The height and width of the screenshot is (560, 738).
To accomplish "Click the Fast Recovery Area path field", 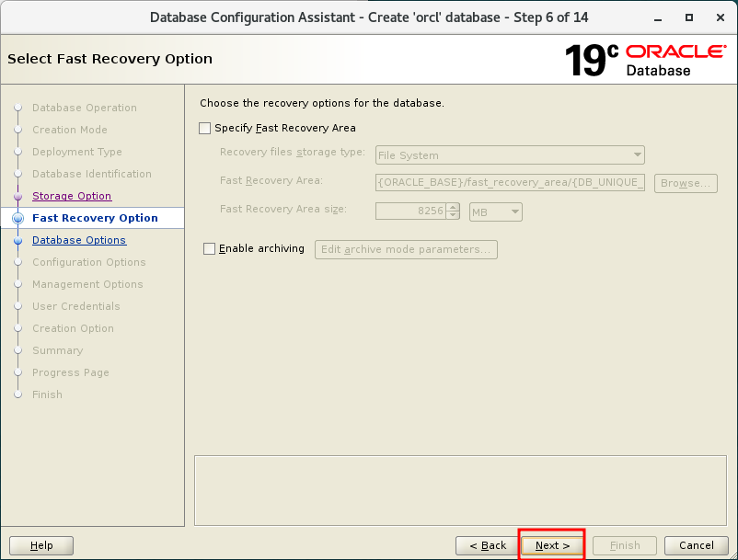I will point(510,182).
